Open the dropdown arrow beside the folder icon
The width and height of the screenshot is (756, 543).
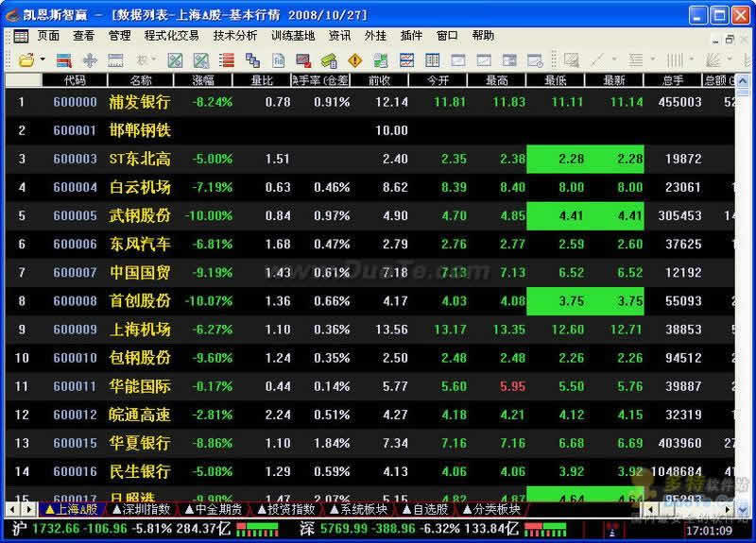click(43, 59)
